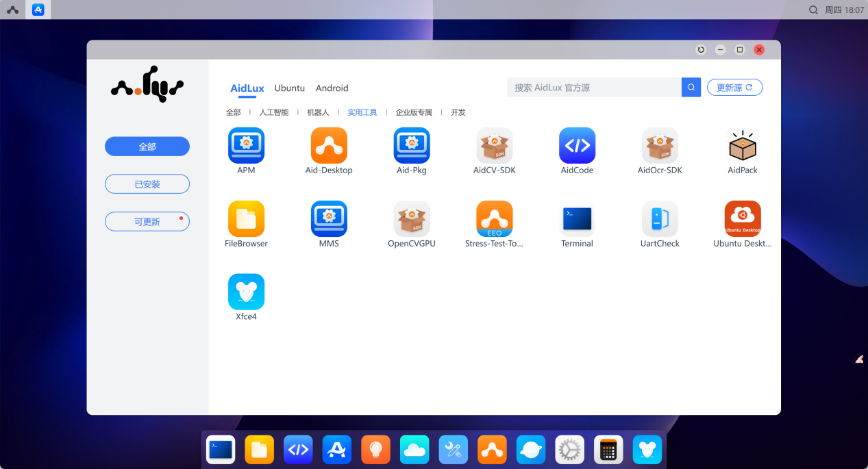Open the app store dock icon
Screen dimensions: 868x469
tap(337, 450)
